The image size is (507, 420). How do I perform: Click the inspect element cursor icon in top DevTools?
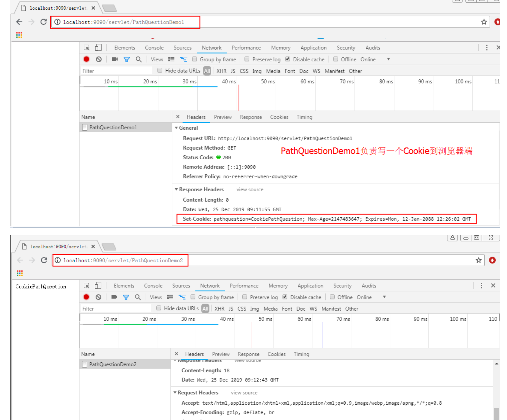[x=86, y=48]
